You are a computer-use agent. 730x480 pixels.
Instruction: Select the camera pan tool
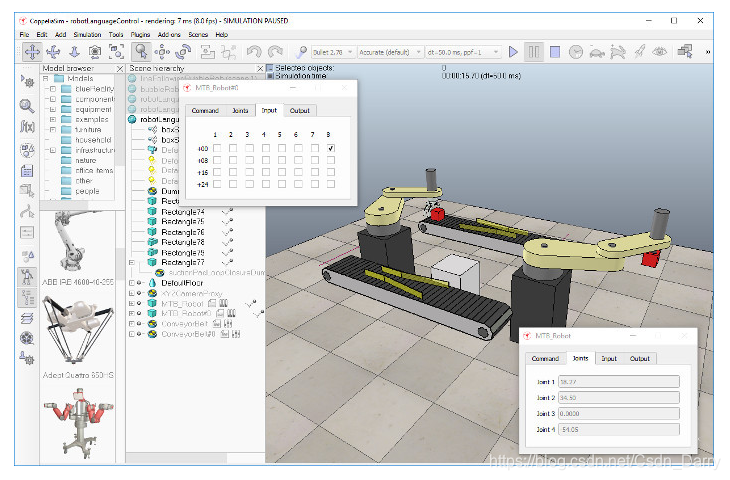32,52
